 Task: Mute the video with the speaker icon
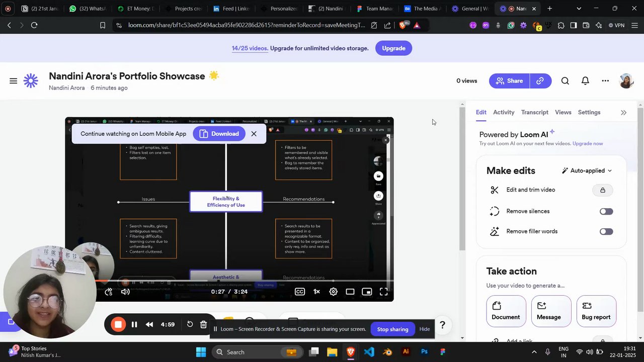(125, 292)
